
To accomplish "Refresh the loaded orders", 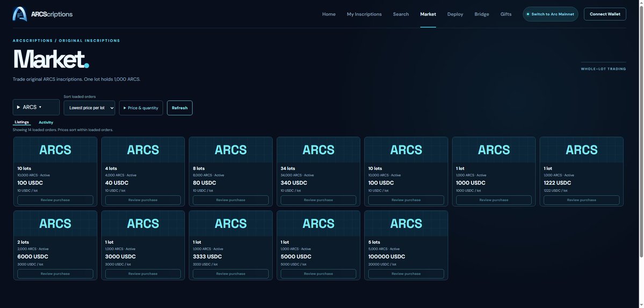I will coord(179,108).
